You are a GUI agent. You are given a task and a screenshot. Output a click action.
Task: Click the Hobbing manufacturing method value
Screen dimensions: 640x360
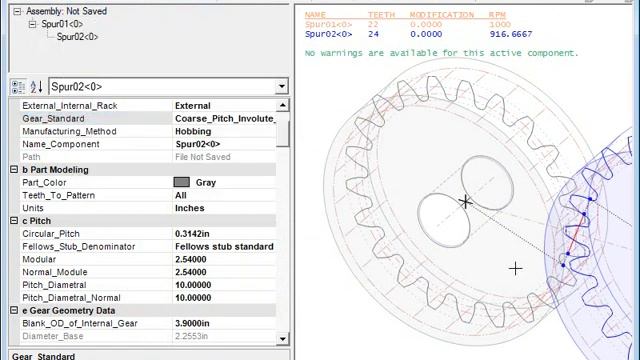193,131
